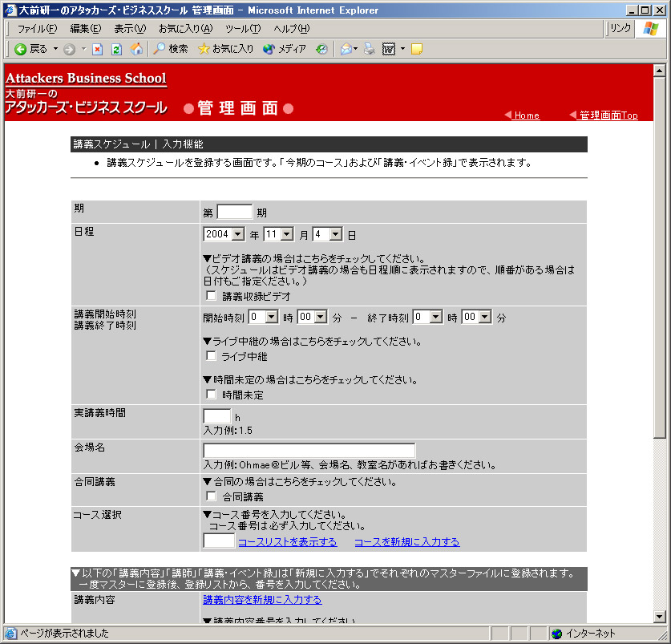
Task: Open Favorites (お気に入り) star toolbar button
Action: (225, 49)
